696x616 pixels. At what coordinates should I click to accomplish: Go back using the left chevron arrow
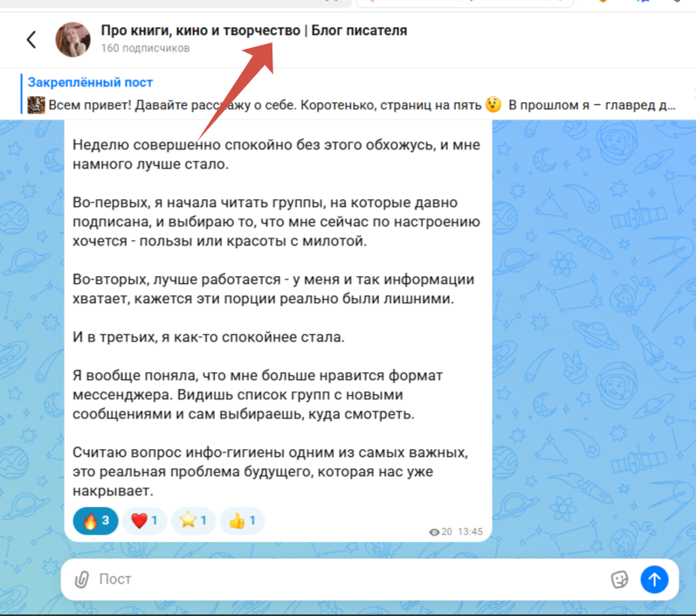pos(31,39)
